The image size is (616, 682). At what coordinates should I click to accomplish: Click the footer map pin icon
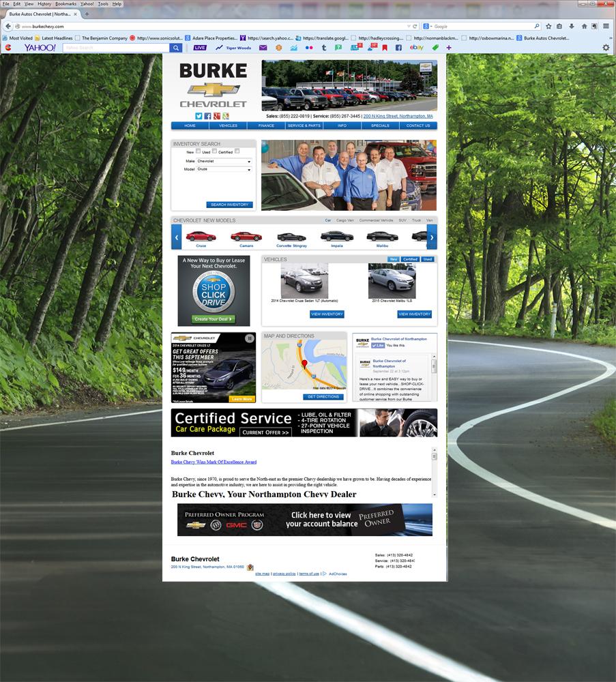(250, 567)
